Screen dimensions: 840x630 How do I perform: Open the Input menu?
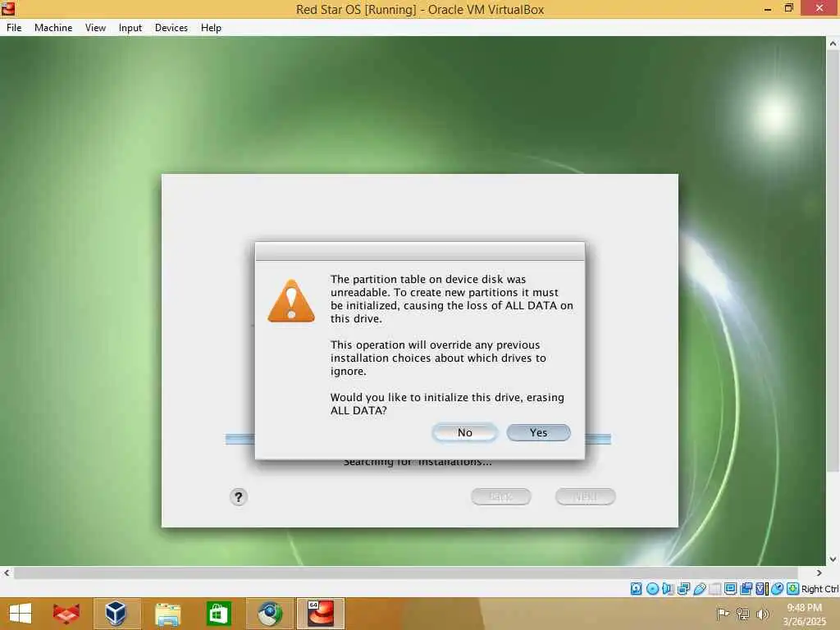click(x=130, y=28)
